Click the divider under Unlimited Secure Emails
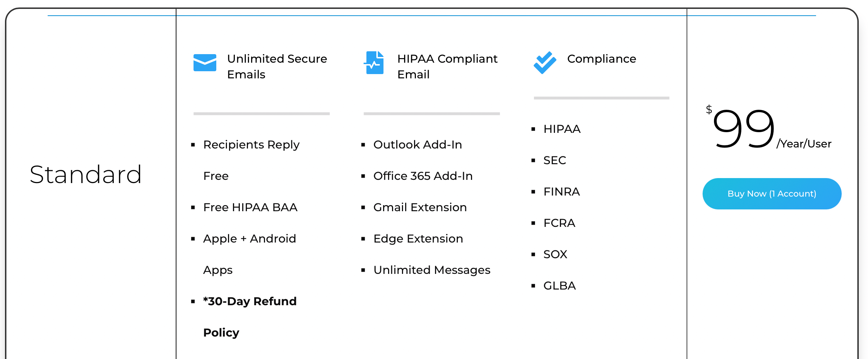This screenshot has width=868, height=359. [261, 114]
